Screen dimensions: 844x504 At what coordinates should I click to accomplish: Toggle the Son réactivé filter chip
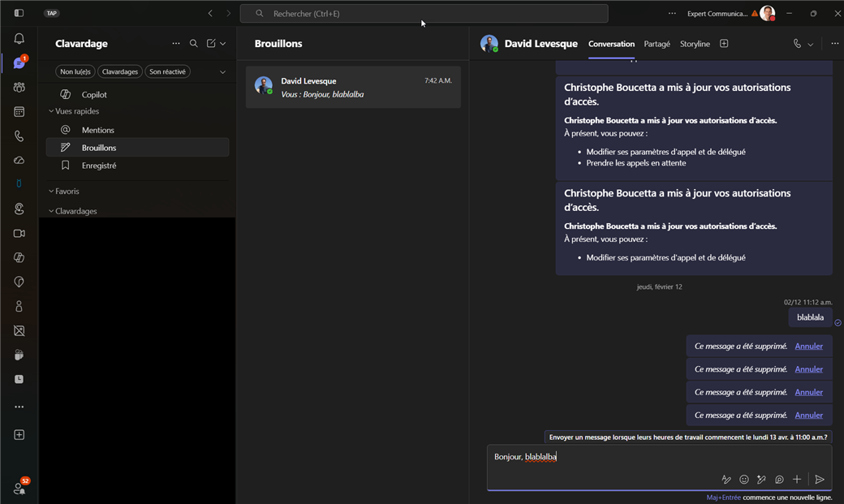[x=168, y=71]
